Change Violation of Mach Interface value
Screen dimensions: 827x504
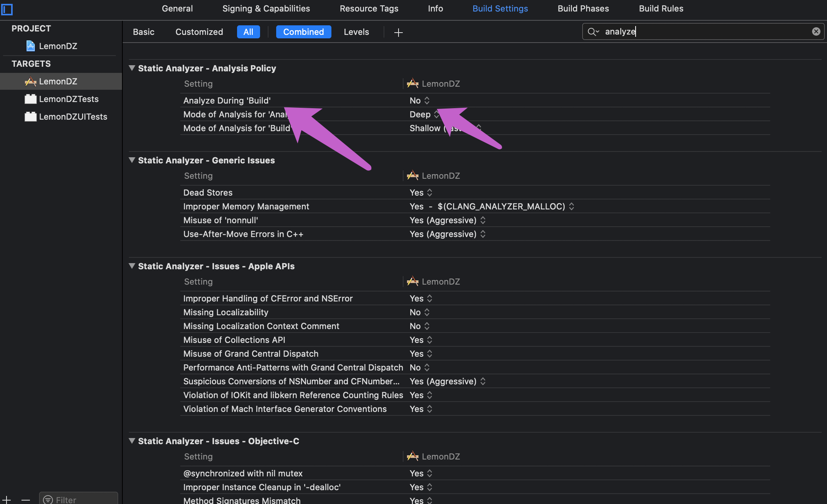pyautogui.click(x=421, y=409)
